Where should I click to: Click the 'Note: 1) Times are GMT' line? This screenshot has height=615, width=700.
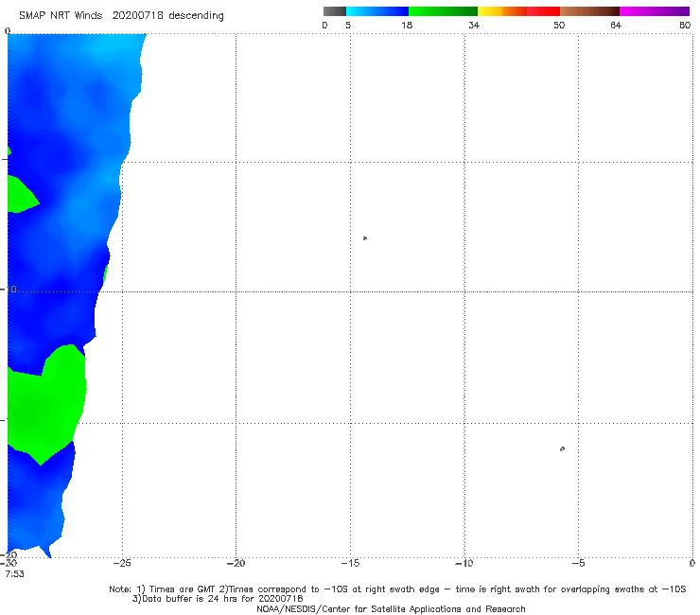[397, 589]
